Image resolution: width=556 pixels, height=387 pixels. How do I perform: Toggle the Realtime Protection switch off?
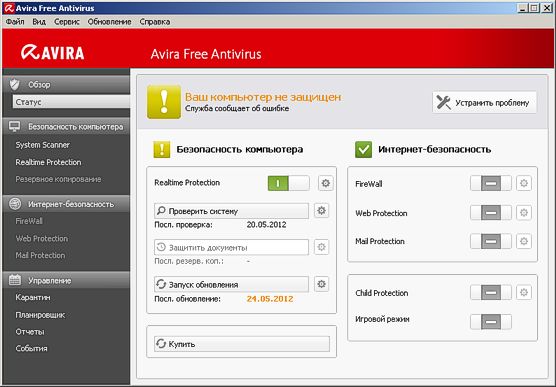click(x=289, y=183)
